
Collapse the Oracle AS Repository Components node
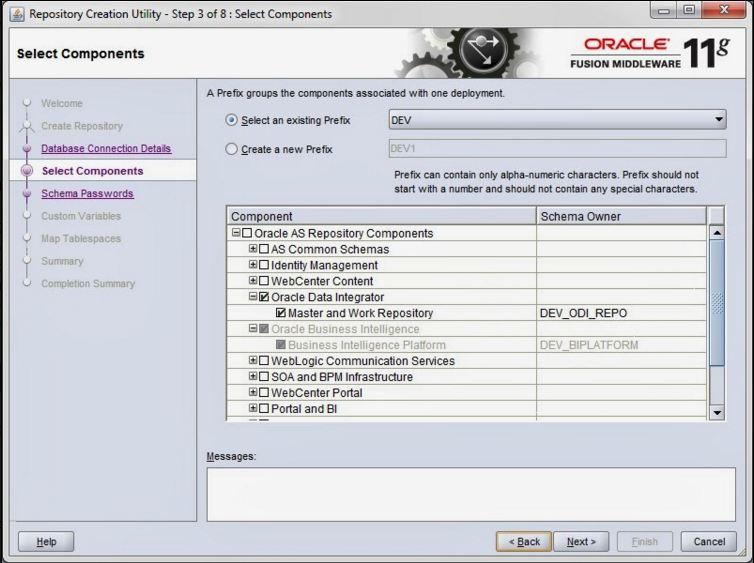[x=236, y=233]
